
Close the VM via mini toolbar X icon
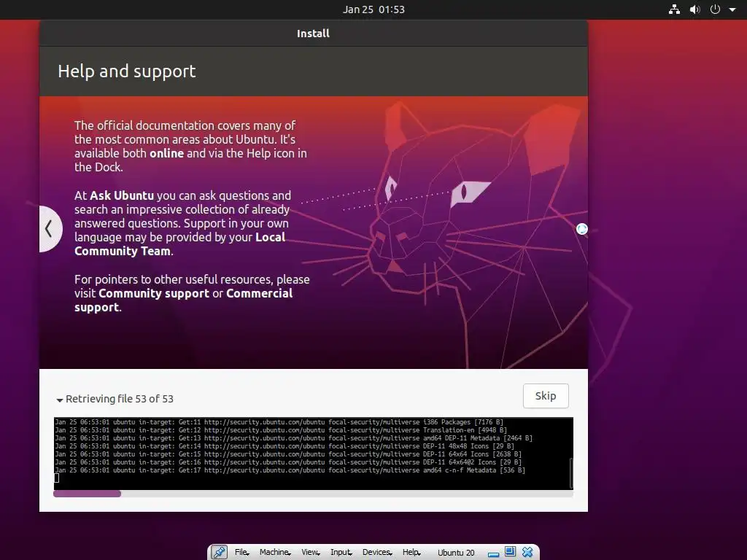tap(527, 552)
